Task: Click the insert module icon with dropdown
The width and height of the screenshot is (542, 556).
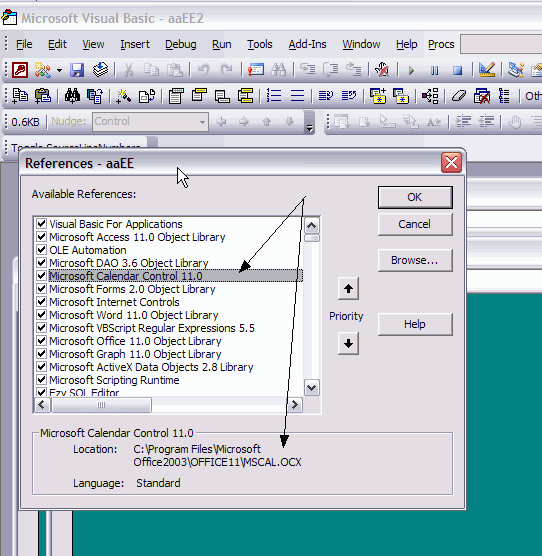Action: 43,70
